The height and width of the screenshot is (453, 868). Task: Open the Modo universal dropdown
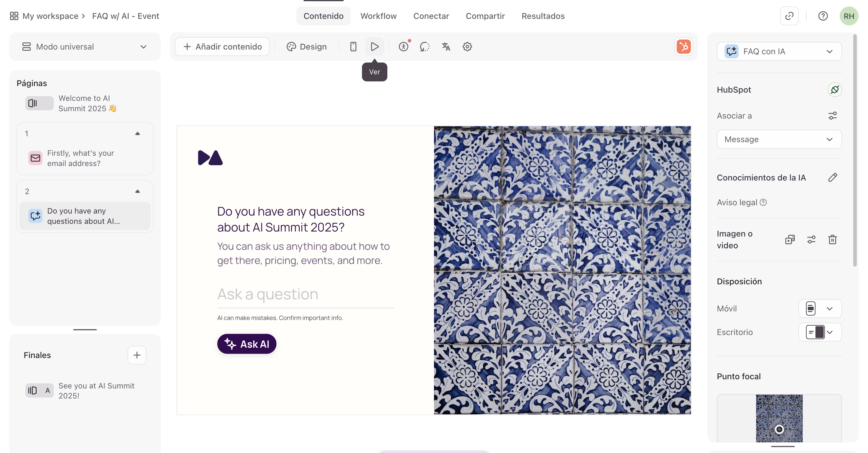pyautogui.click(x=84, y=46)
